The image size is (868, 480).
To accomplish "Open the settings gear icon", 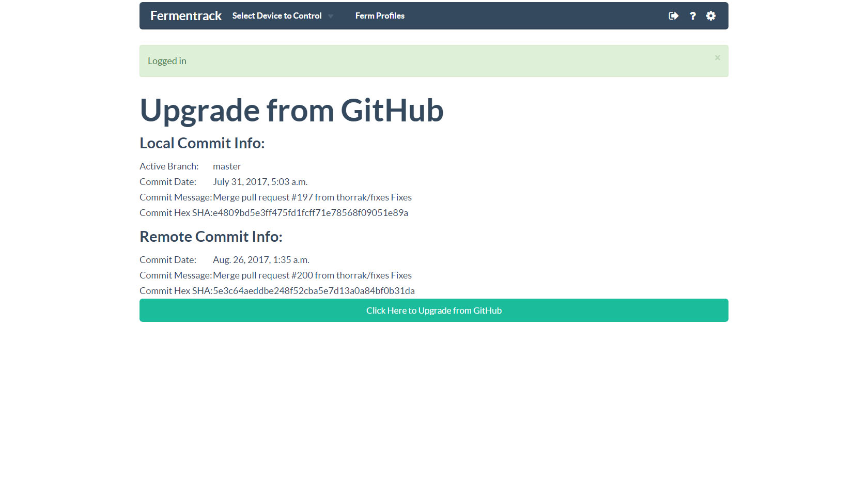I will click(x=711, y=16).
